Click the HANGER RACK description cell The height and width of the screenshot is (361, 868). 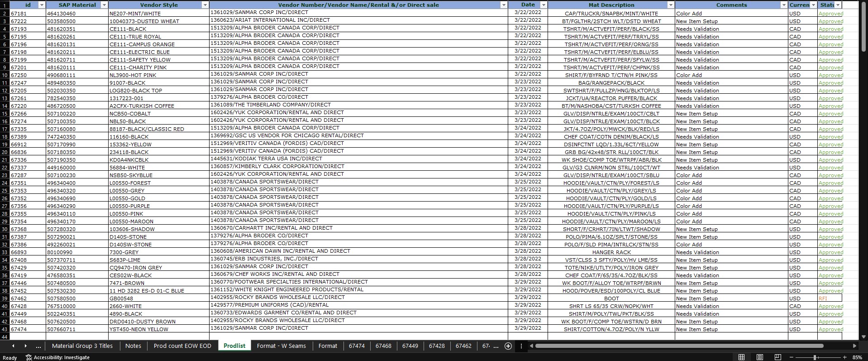[611, 252]
